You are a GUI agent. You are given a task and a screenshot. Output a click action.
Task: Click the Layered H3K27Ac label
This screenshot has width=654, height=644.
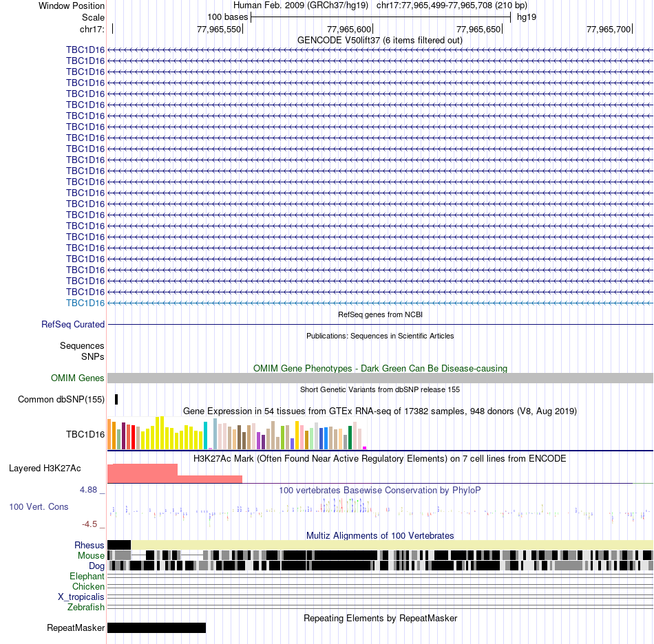point(45,468)
